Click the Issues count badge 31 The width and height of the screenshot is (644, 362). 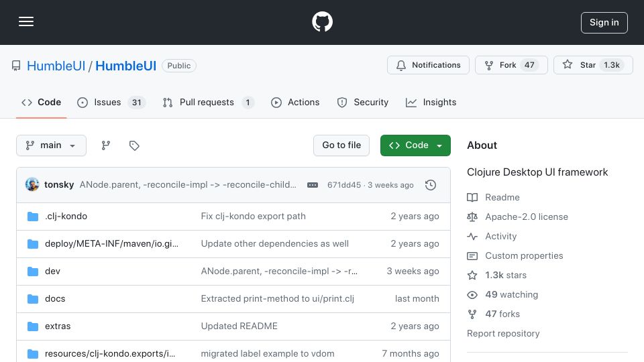pyautogui.click(x=137, y=103)
